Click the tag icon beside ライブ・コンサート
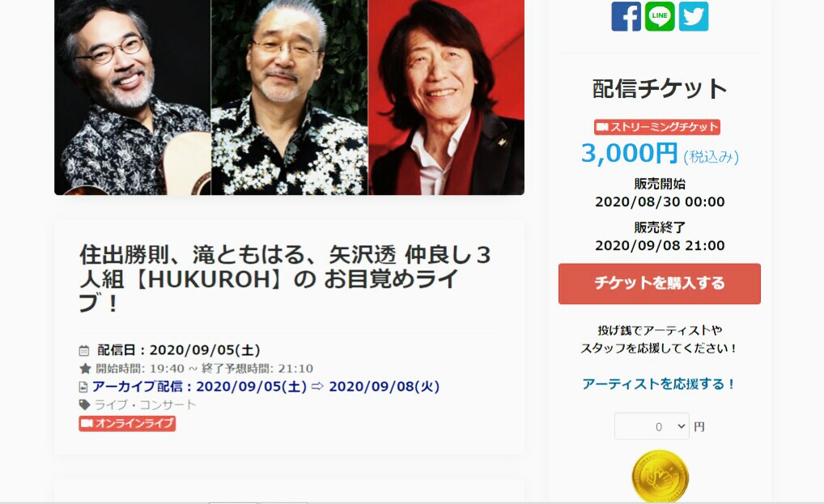 coord(84,404)
